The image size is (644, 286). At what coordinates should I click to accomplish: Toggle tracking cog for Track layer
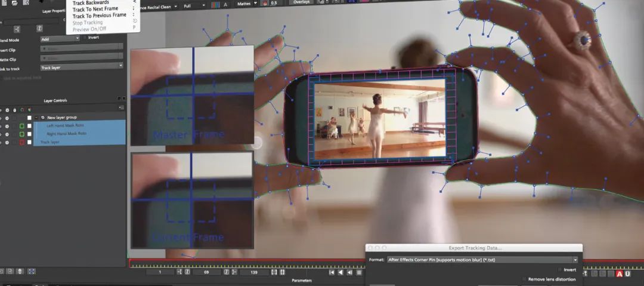click(x=7, y=142)
